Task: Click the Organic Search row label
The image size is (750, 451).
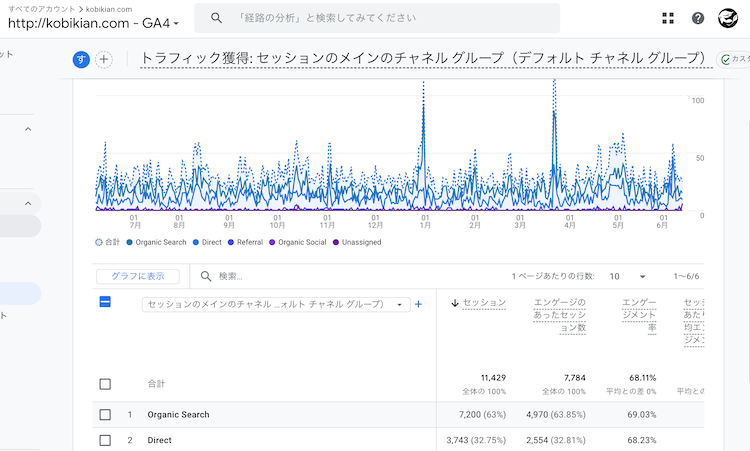Action: tap(178, 415)
